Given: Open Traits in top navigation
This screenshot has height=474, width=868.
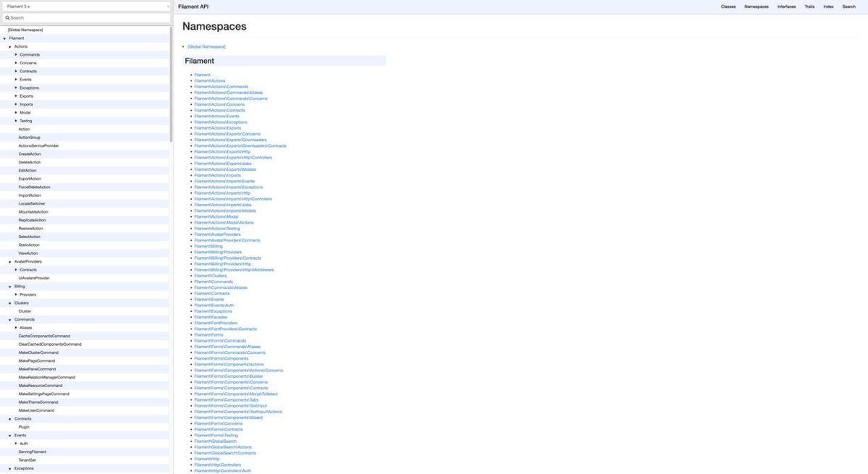Looking at the screenshot, I should point(809,7).
